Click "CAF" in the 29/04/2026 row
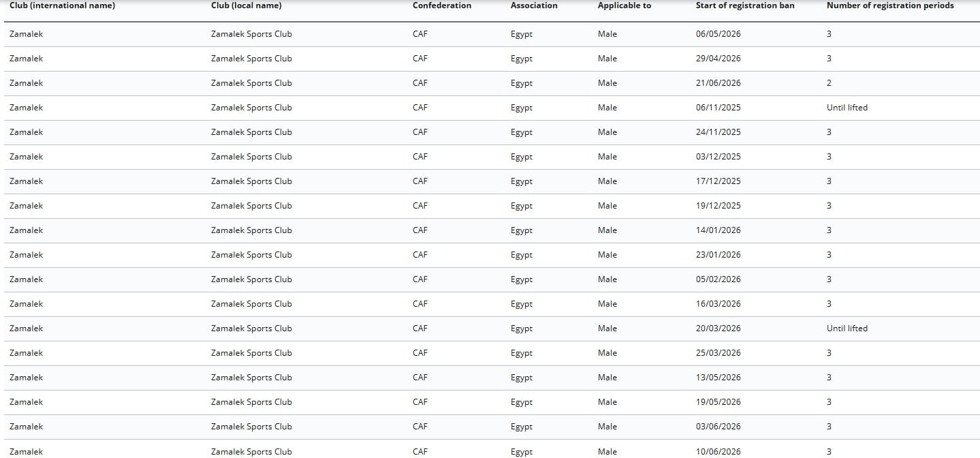Image resolution: width=980 pixels, height=458 pixels. [x=420, y=59]
